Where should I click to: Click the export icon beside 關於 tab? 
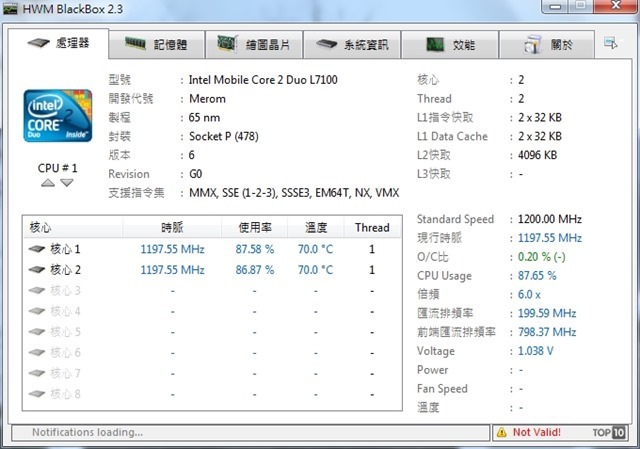coord(611,42)
